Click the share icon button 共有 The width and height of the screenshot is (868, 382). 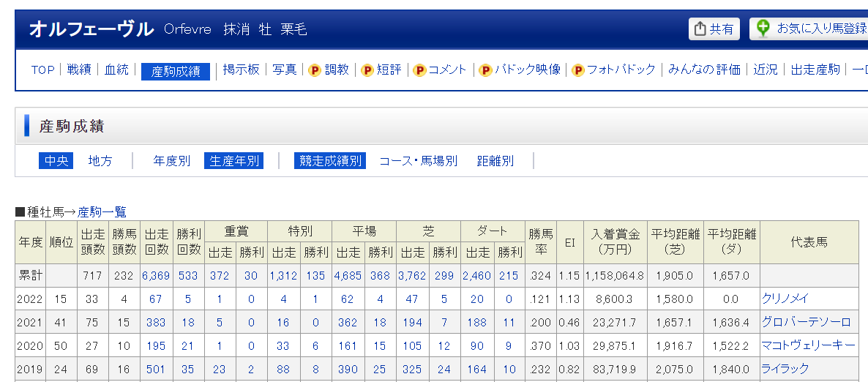pos(714,29)
